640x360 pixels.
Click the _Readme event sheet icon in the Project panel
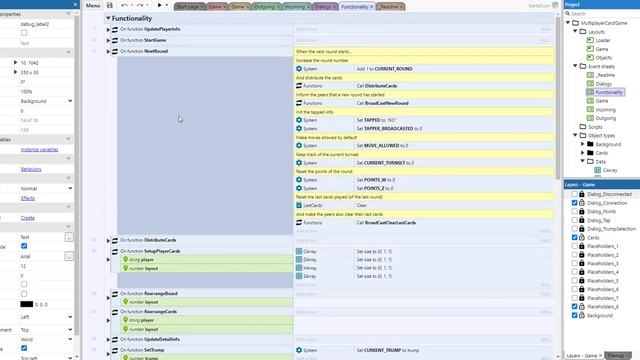[x=590, y=75]
